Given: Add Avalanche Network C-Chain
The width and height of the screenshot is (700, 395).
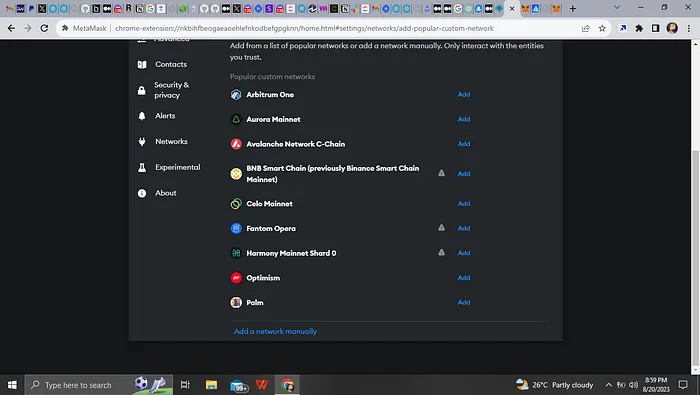Looking at the screenshot, I should click(464, 144).
